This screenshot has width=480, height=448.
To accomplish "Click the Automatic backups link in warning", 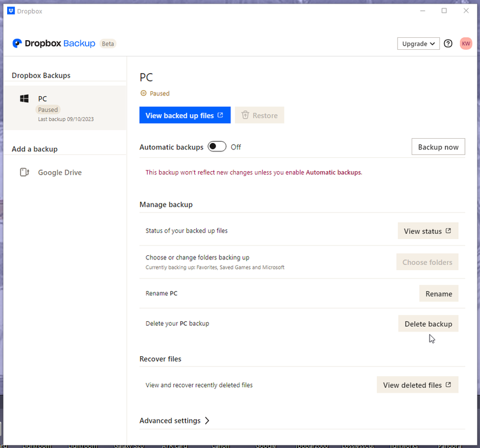I will pyautogui.click(x=334, y=172).
